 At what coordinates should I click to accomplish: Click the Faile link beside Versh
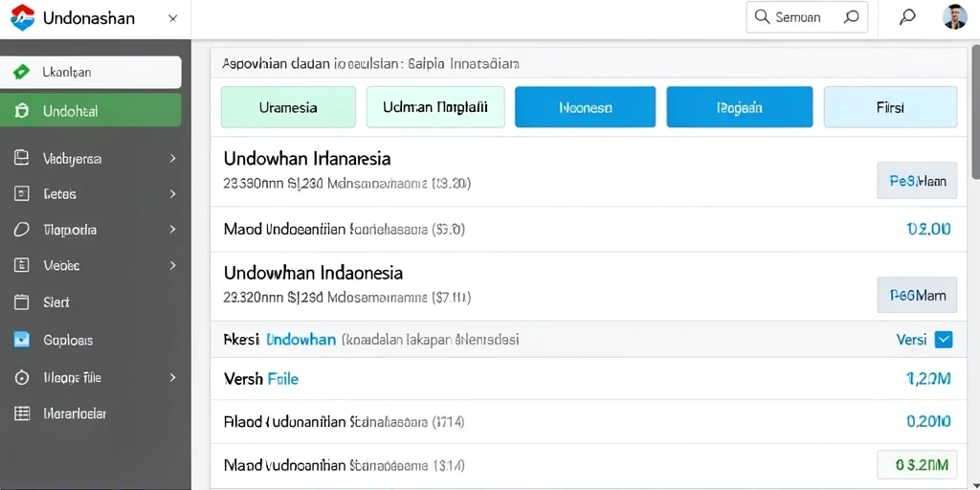click(x=282, y=378)
